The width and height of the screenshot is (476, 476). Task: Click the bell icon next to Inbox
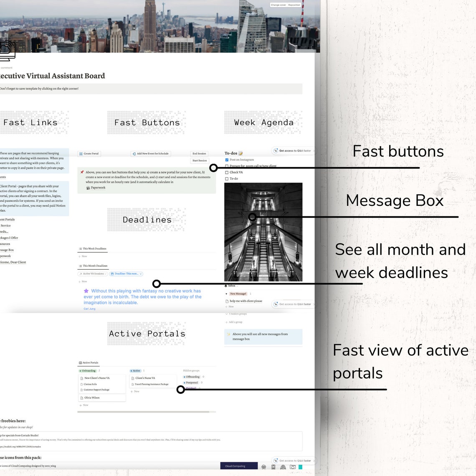tap(226, 286)
